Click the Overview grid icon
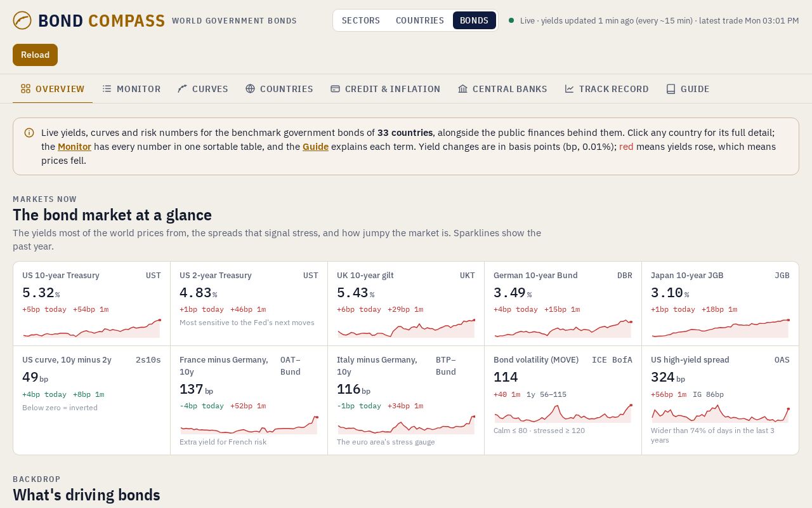812x508 pixels. 25,89
